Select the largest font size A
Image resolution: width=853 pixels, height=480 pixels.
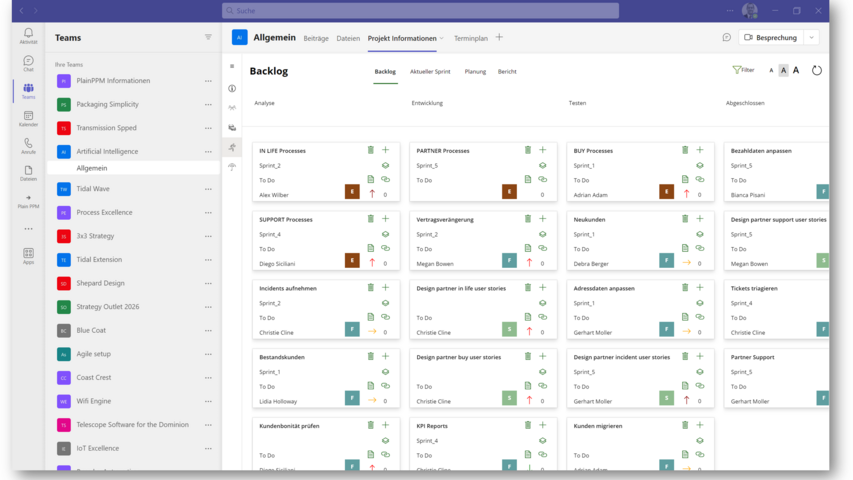coord(796,71)
